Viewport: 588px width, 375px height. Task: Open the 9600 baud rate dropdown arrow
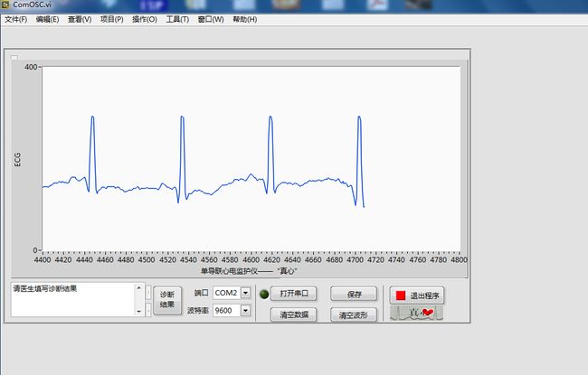pyautogui.click(x=246, y=310)
